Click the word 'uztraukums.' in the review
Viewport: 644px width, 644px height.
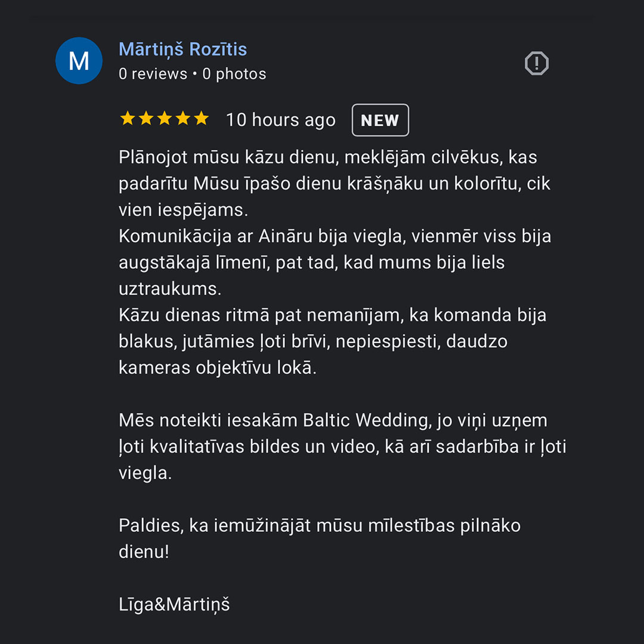pyautogui.click(x=170, y=289)
